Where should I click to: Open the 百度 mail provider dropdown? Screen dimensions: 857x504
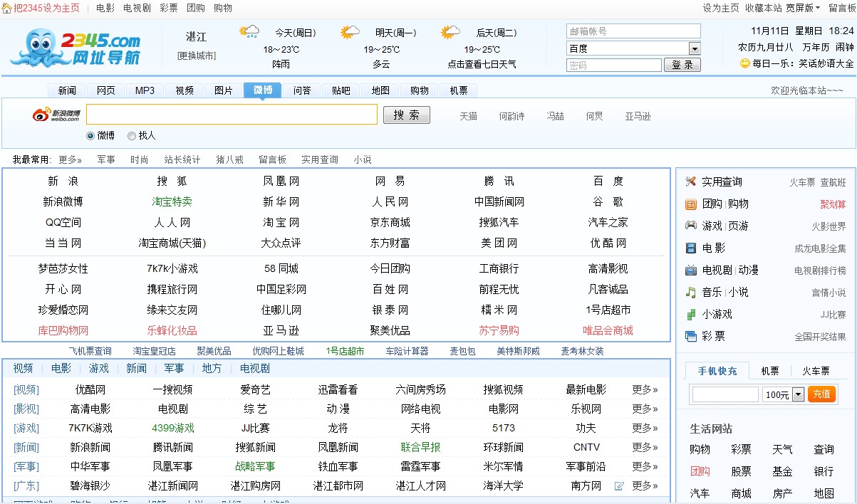(695, 48)
